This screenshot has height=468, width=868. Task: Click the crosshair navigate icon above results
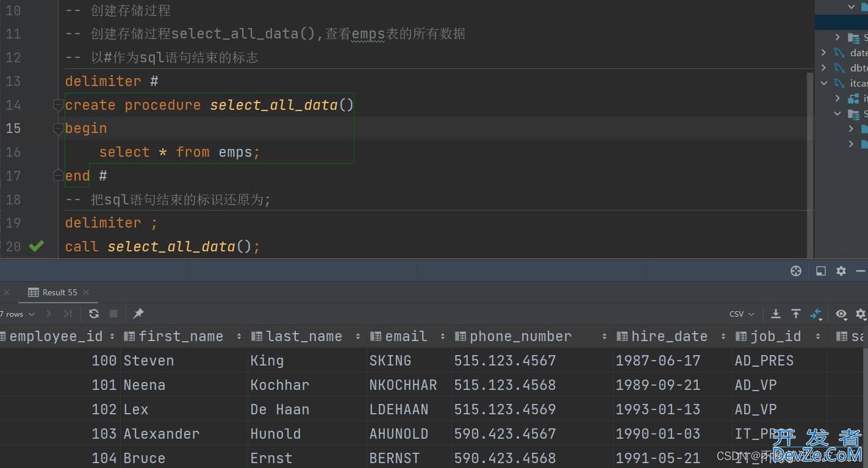796,271
